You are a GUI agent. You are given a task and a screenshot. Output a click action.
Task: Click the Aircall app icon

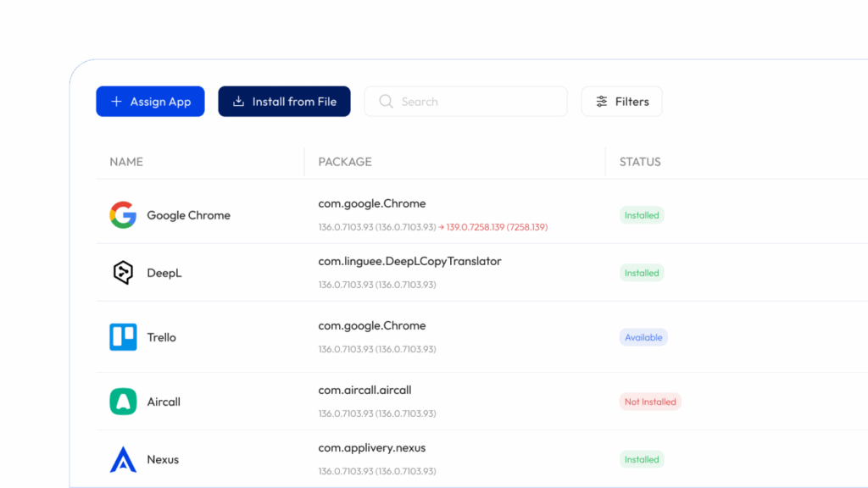(x=123, y=402)
